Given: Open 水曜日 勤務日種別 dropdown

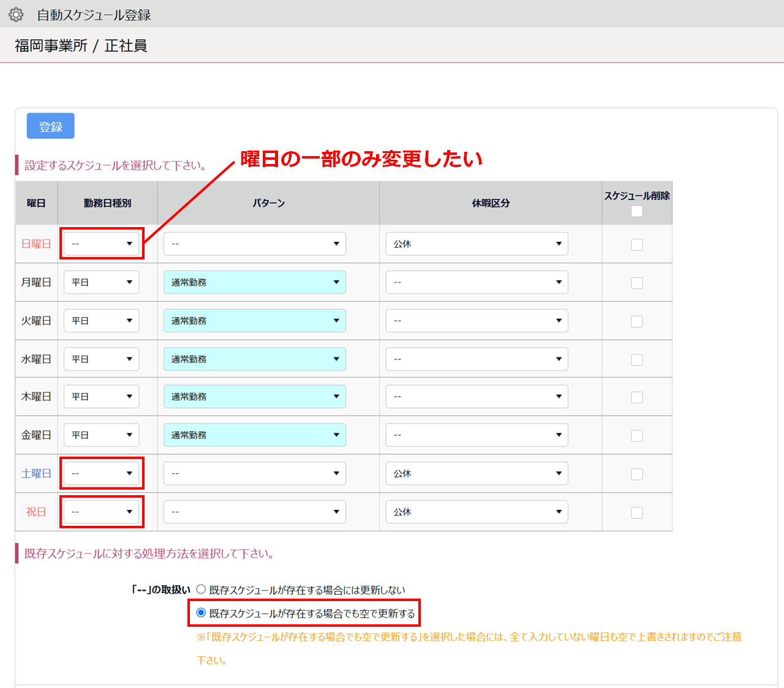Looking at the screenshot, I should pos(102,359).
